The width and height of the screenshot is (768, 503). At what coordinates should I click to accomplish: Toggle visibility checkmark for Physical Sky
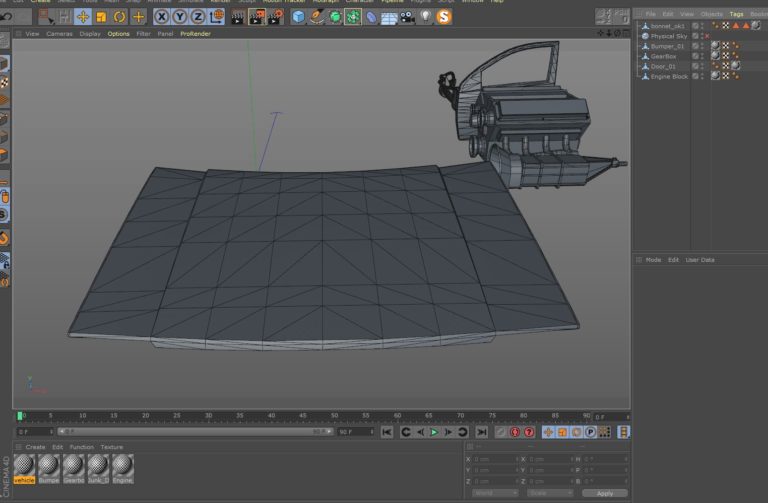coord(695,36)
